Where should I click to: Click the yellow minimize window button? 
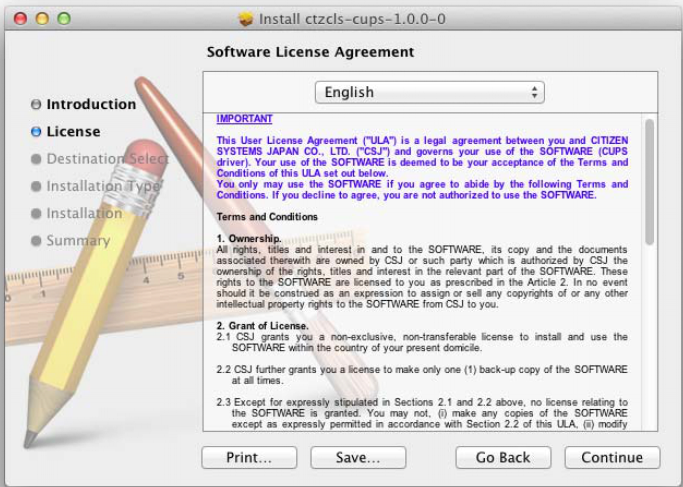pyautogui.click(x=42, y=19)
